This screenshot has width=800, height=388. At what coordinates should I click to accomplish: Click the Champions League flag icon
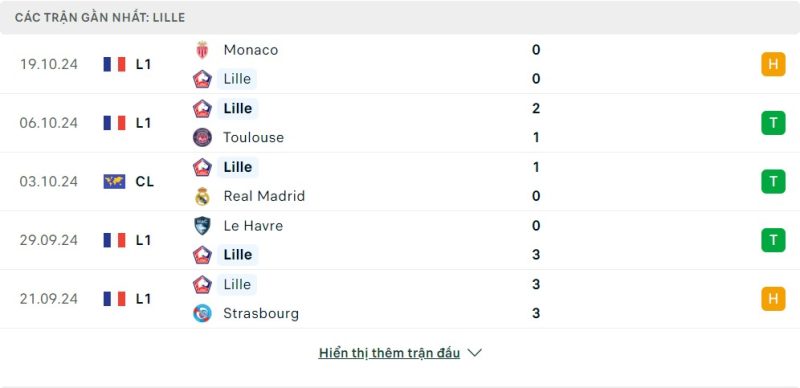(x=114, y=182)
